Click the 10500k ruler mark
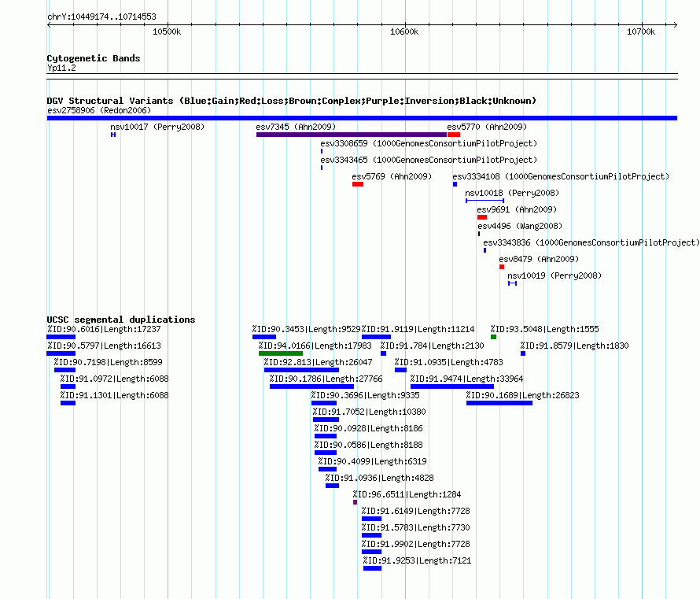The width and height of the screenshot is (700, 599). click(167, 31)
